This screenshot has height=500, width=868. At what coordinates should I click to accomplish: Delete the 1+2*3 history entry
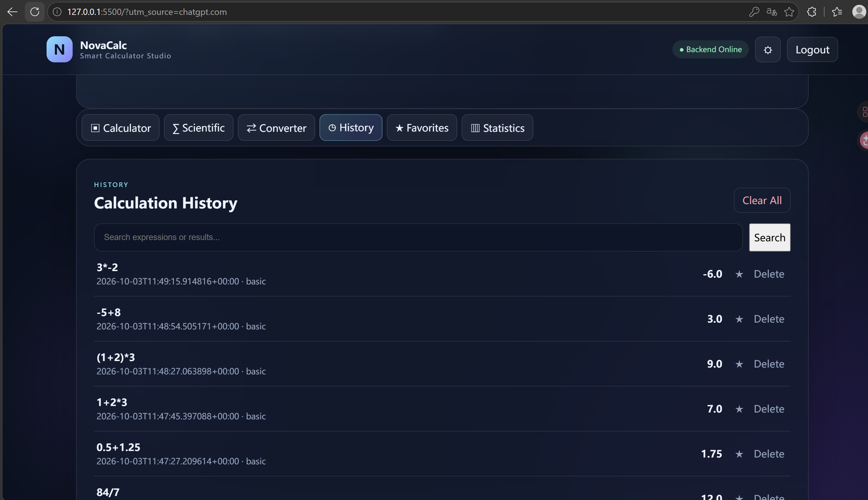point(769,409)
